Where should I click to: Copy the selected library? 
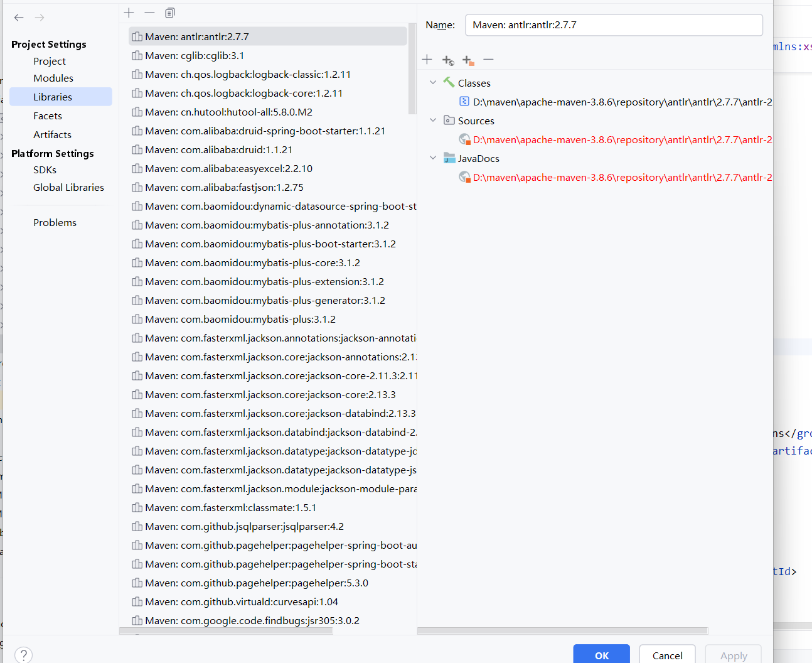(170, 13)
